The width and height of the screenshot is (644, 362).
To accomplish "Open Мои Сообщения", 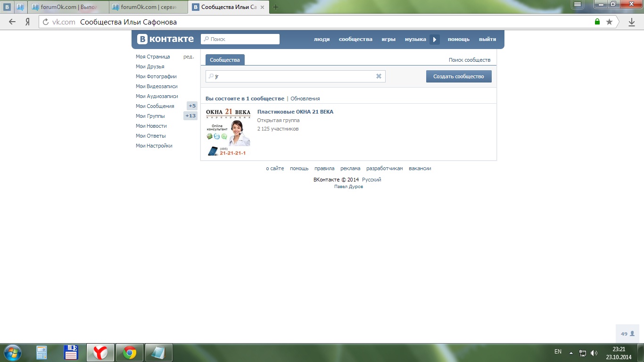I will tap(155, 106).
